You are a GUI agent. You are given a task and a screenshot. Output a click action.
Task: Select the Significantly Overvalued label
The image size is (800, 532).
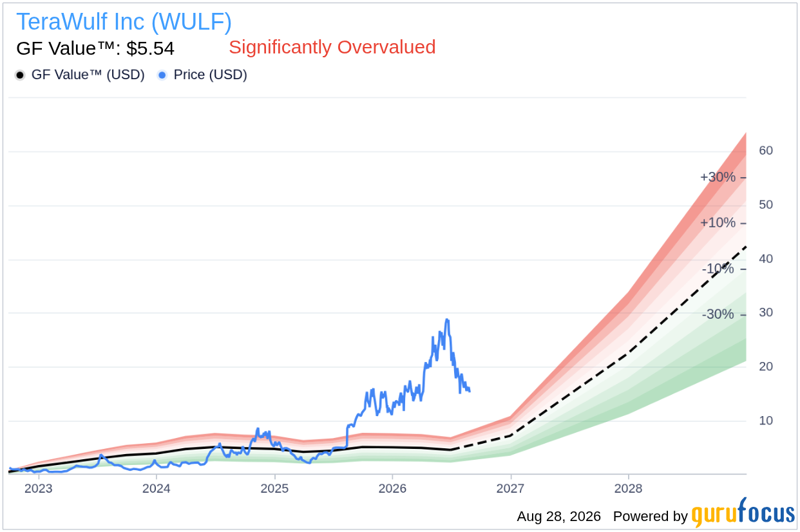[332, 47]
